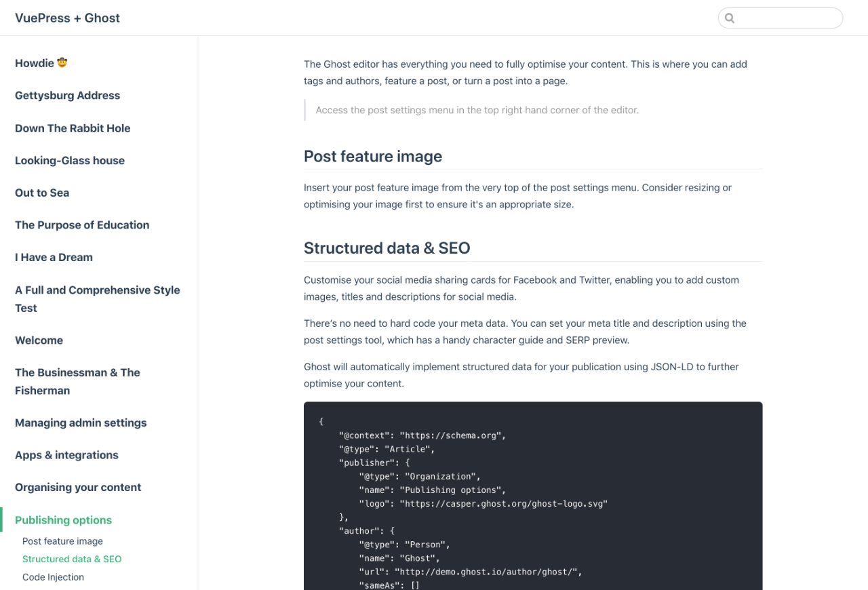The height and width of the screenshot is (590, 868).
Task: Select the active Publishing options entry
Action: [x=63, y=519]
